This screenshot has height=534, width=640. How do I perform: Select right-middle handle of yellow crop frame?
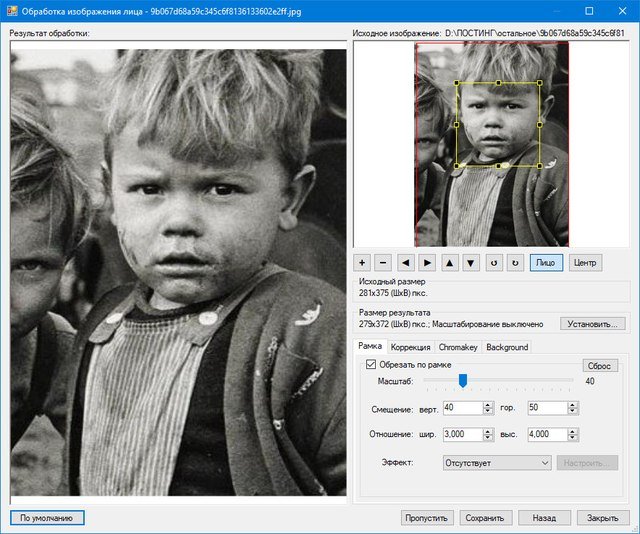(540, 125)
